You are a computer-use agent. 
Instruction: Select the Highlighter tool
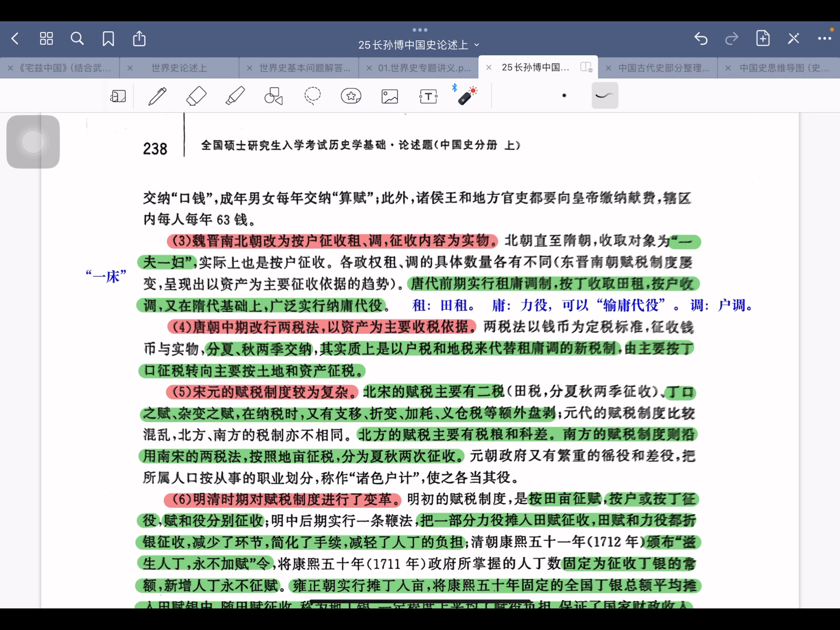(235, 96)
